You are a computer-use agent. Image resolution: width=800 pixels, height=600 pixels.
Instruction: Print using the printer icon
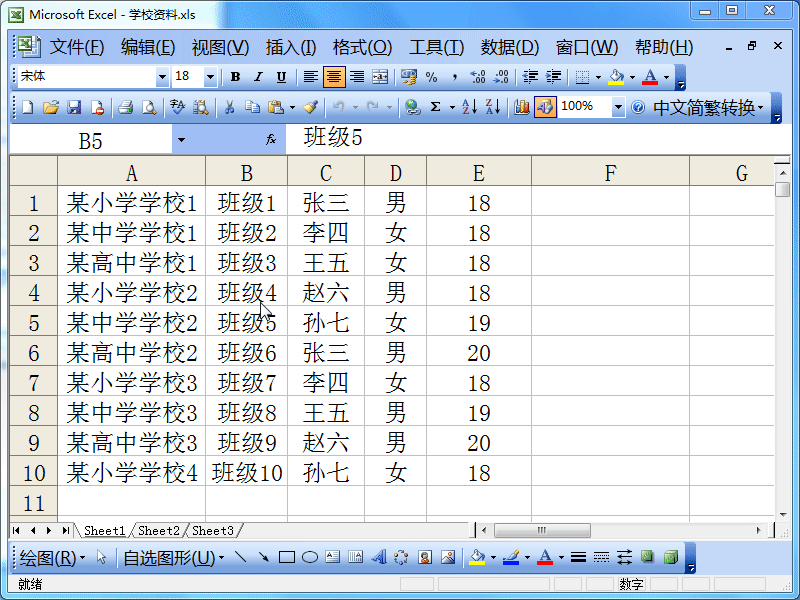tap(126, 108)
